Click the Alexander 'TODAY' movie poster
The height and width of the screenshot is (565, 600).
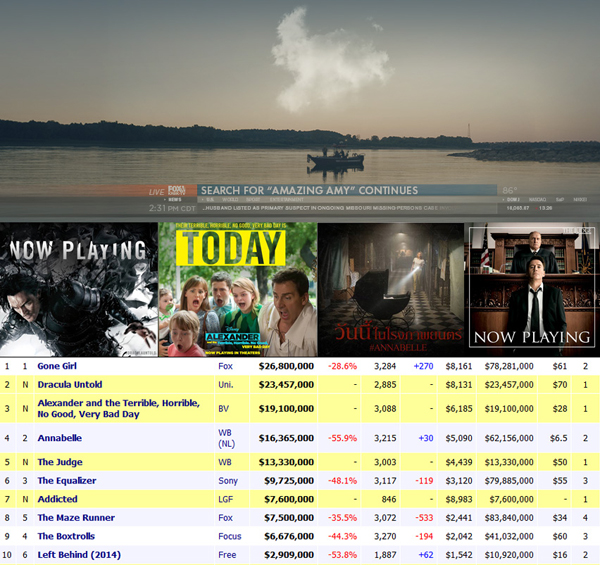tap(238, 289)
